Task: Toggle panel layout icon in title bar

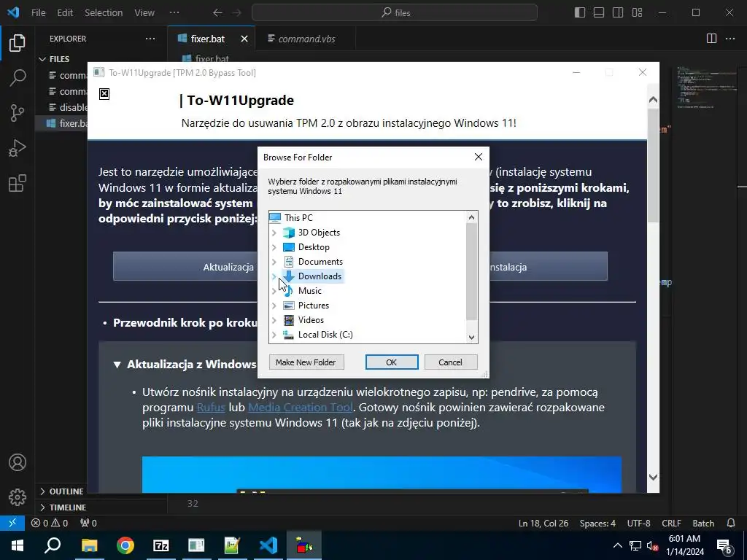Action: coord(599,13)
